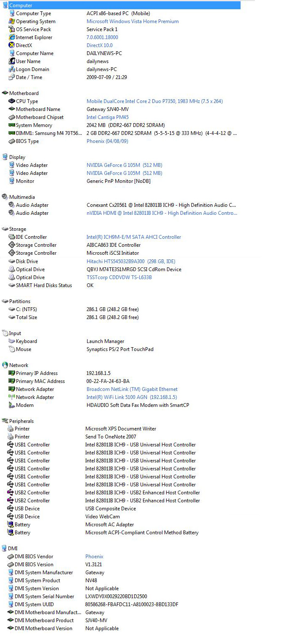
Task: Select the serial number LXWDY0X0029220BD1D2500
Action: [117, 596]
